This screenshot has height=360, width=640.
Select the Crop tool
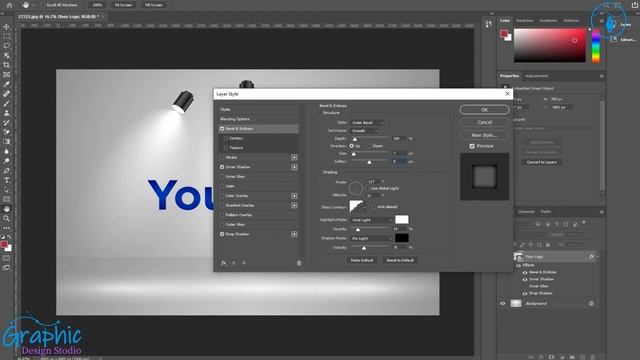pyautogui.click(x=7, y=65)
